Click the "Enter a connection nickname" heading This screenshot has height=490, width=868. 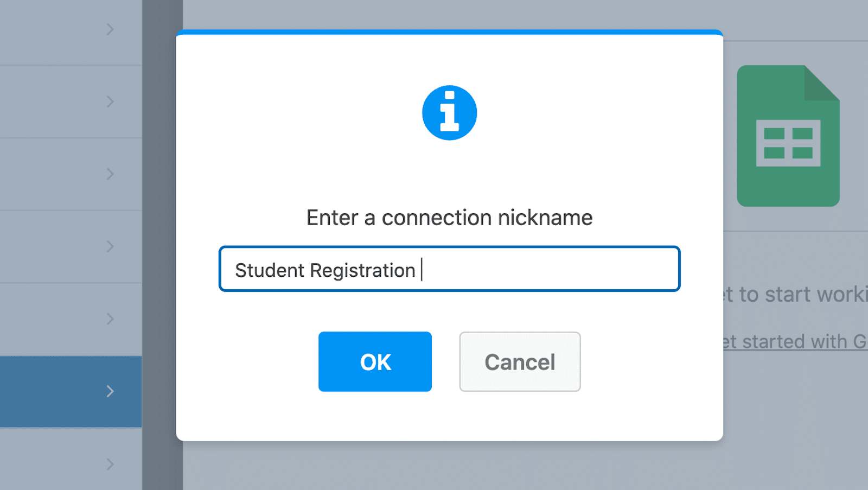click(449, 218)
